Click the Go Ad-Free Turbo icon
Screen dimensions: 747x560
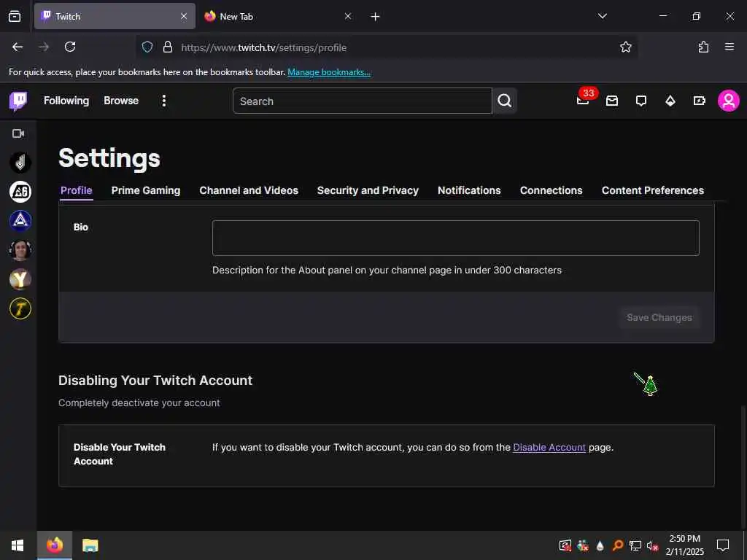(699, 101)
